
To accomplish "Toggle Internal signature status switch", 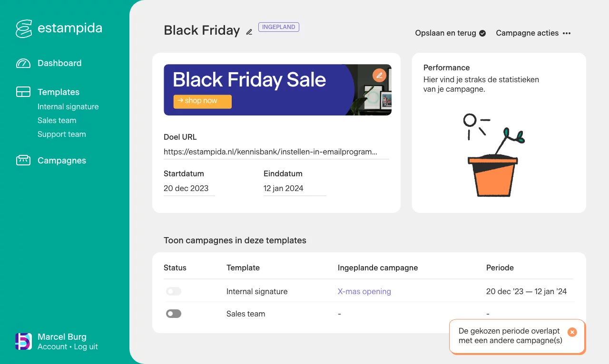I will pos(174,291).
